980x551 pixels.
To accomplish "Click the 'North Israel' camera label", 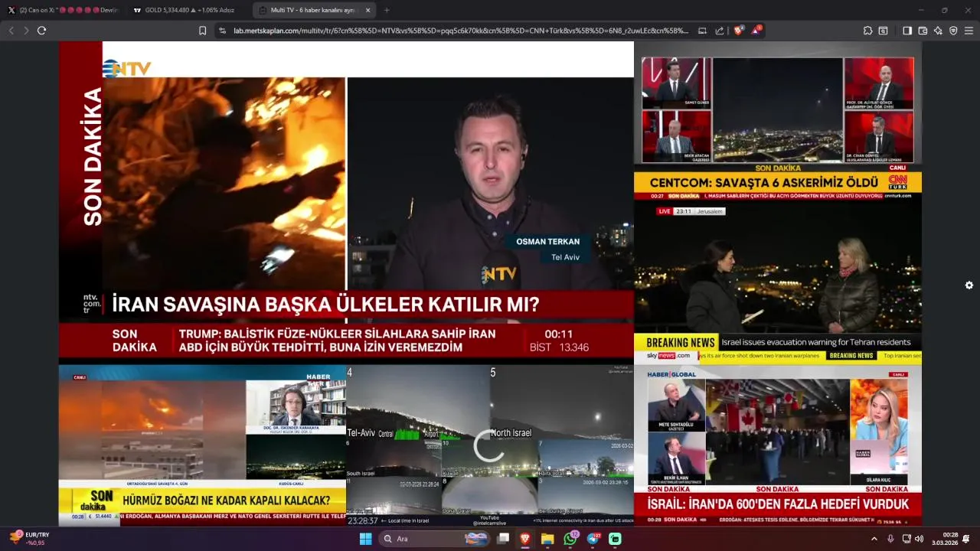I will [x=511, y=433].
